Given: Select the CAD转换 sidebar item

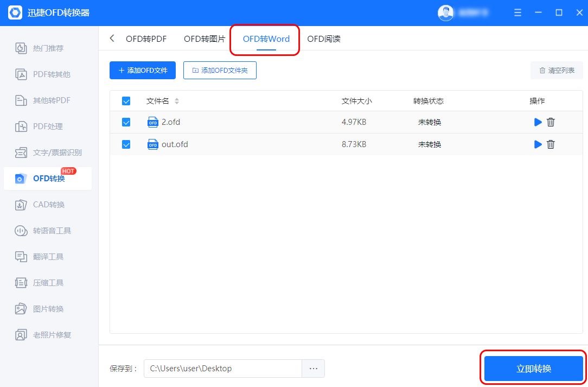Looking at the screenshot, I should [x=47, y=205].
